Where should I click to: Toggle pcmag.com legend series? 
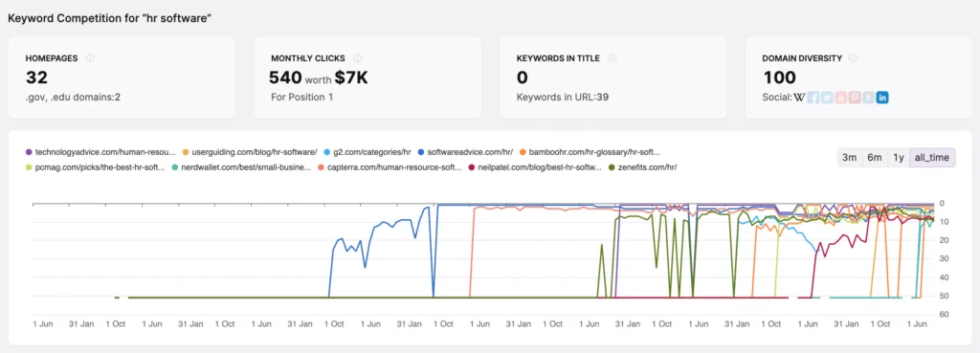(x=95, y=167)
